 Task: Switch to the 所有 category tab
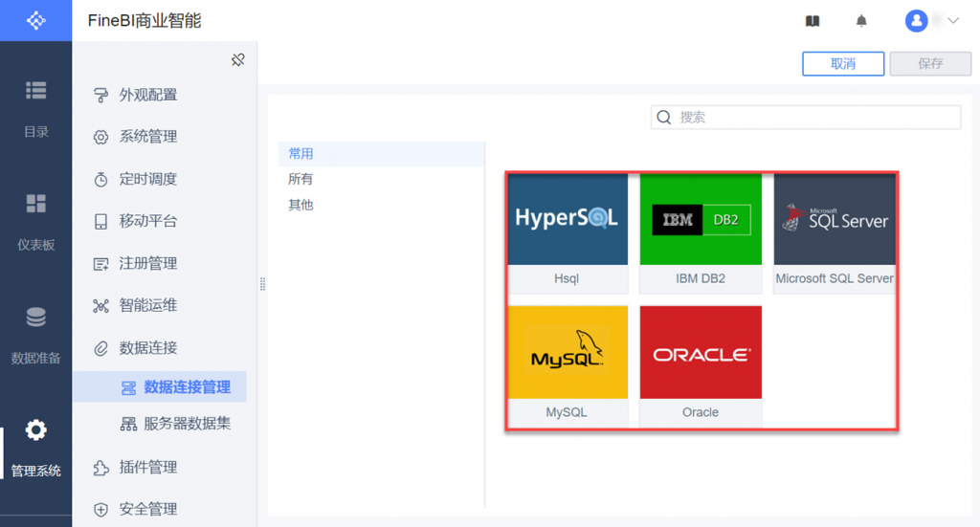click(x=301, y=179)
